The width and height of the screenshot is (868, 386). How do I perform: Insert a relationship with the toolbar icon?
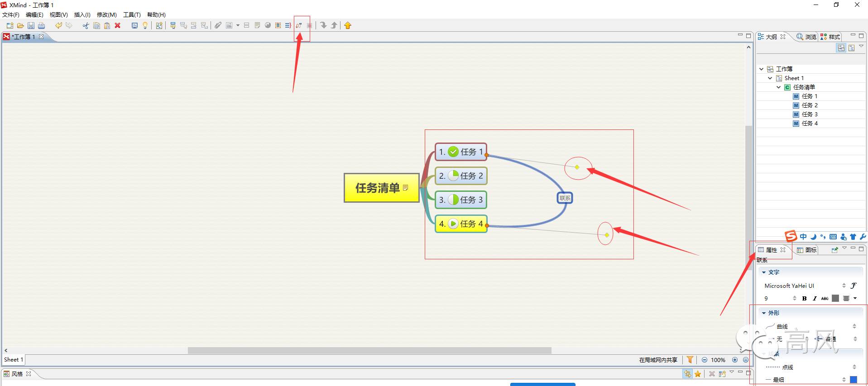299,25
